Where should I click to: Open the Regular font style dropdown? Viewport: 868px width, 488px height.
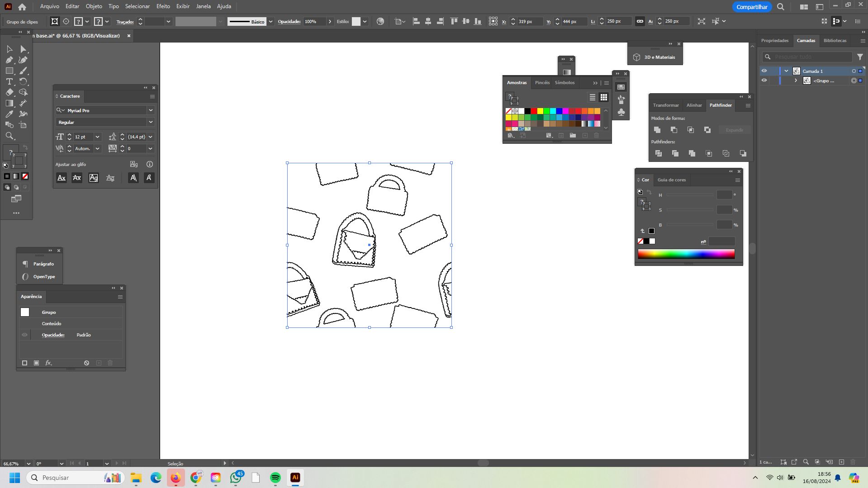pyautogui.click(x=151, y=122)
